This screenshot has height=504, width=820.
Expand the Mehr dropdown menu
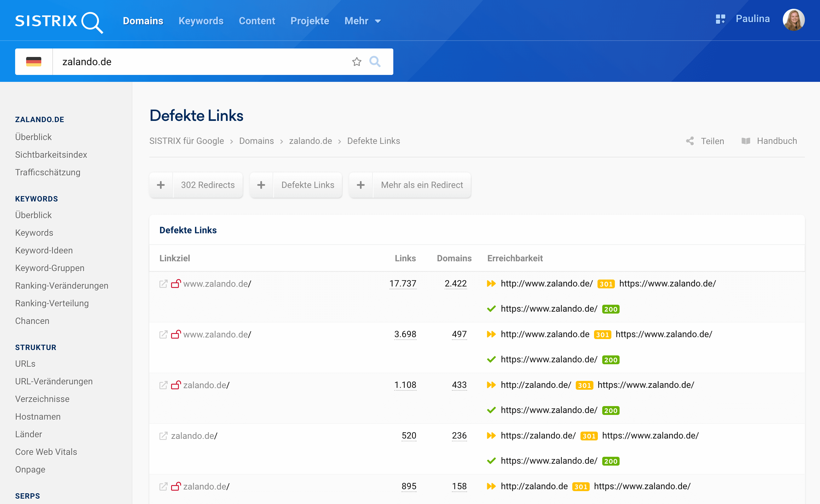362,21
